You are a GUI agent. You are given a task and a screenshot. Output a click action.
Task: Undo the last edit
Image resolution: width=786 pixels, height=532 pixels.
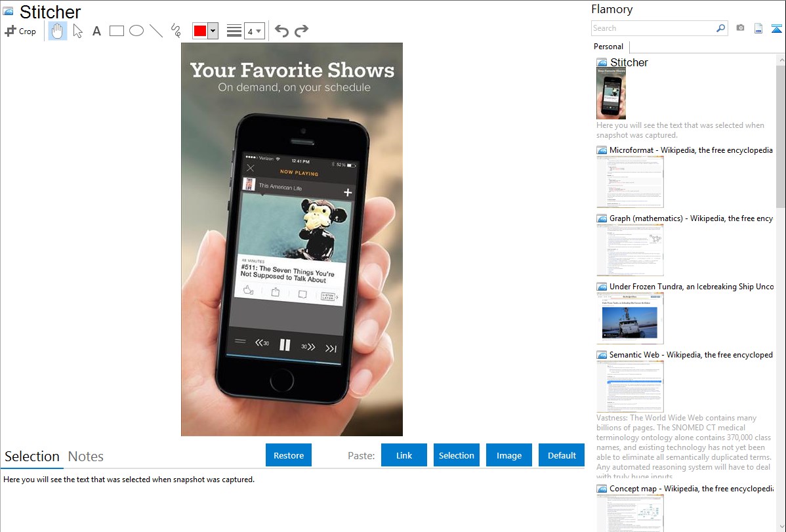(x=281, y=31)
